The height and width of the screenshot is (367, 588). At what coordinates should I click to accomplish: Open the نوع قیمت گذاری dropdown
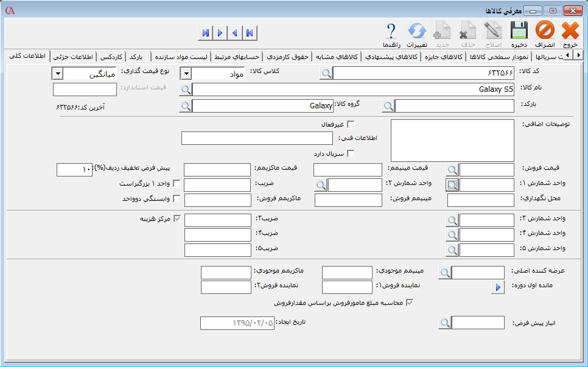(57, 74)
